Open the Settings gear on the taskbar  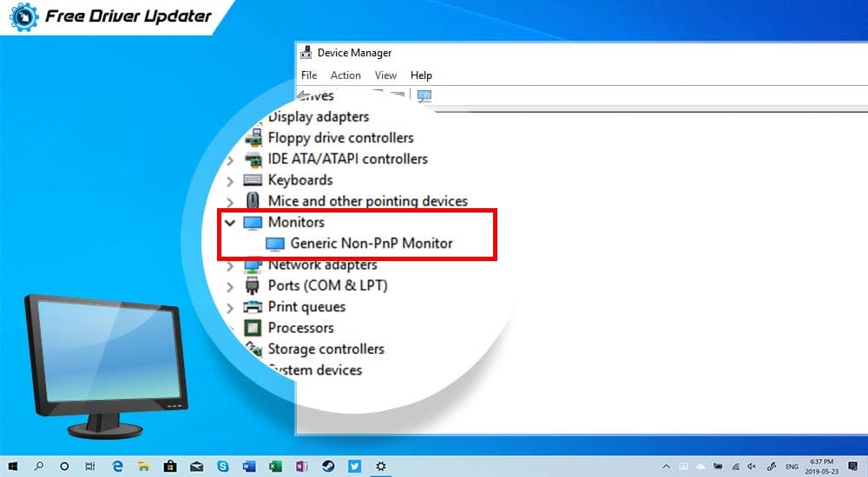381,467
